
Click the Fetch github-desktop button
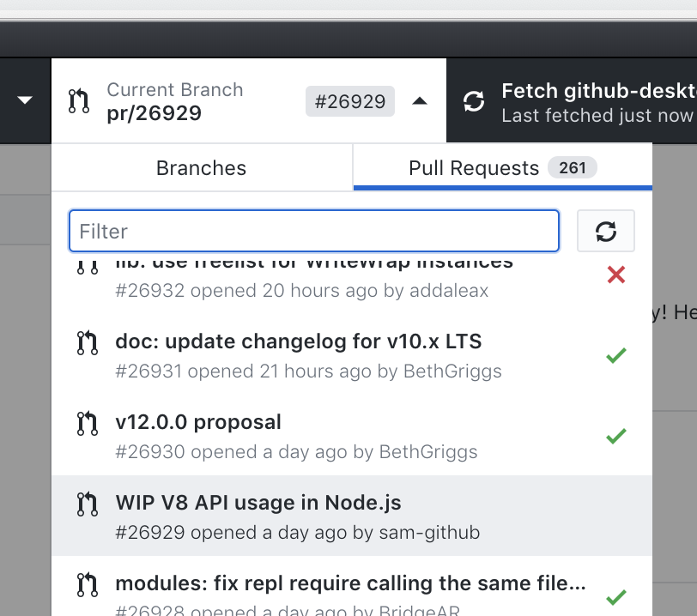[584, 101]
